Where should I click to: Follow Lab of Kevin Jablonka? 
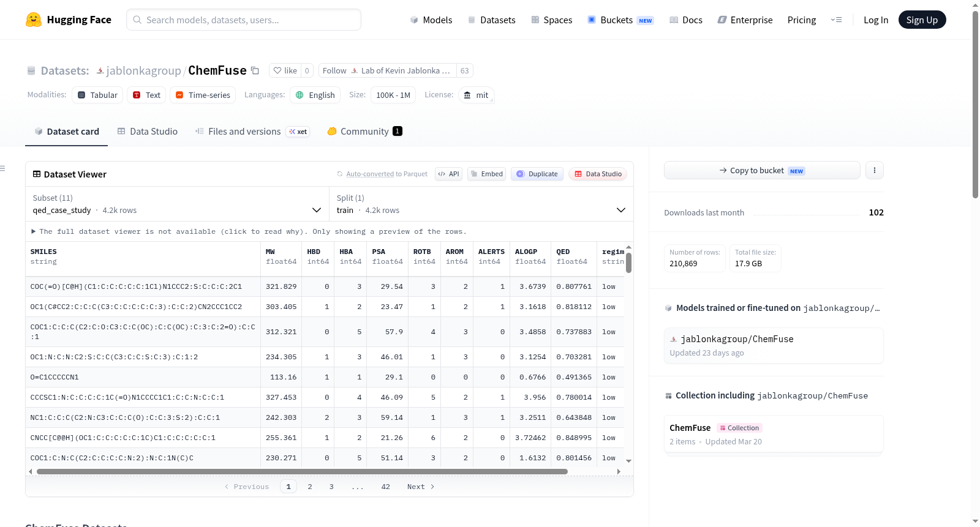387,70
